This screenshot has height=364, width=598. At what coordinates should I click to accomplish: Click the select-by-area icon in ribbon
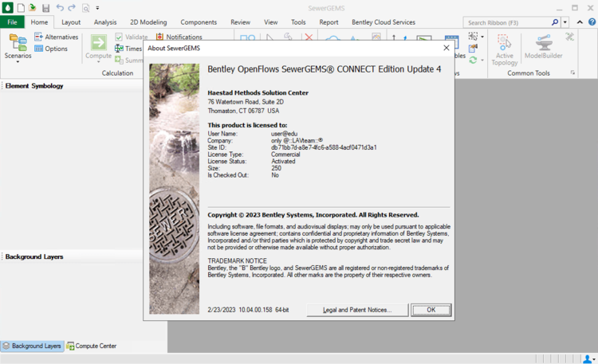pyautogui.click(x=474, y=37)
